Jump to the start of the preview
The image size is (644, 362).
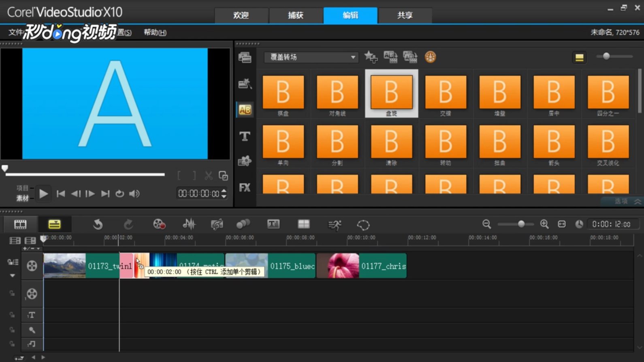(x=61, y=194)
